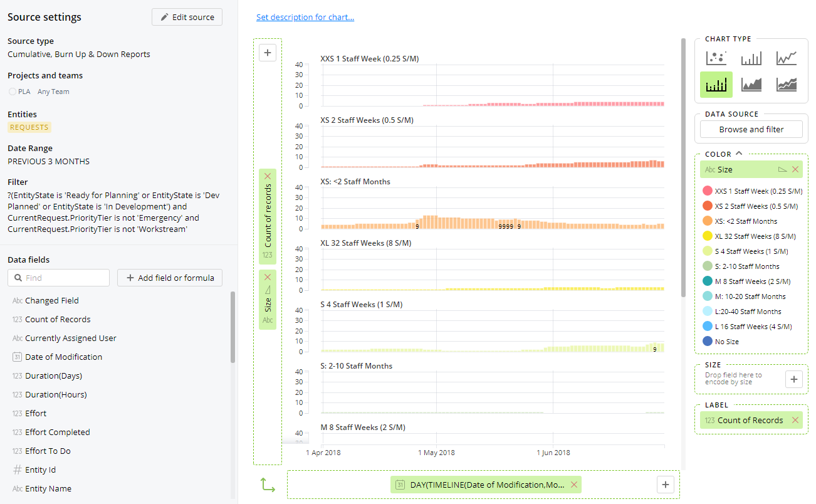The width and height of the screenshot is (816, 504).
Task: Switch to the line chart type
Action: point(786,58)
